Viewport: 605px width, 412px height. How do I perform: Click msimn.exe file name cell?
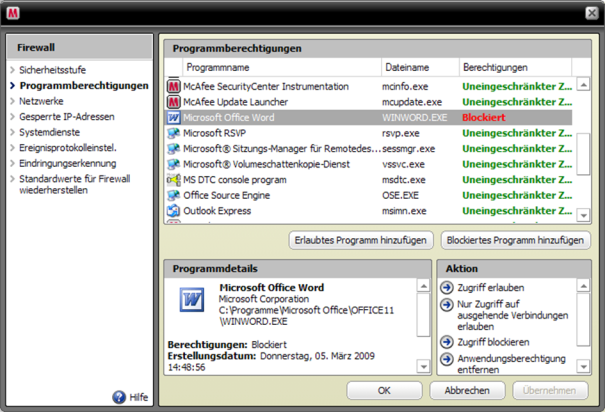[x=404, y=211]
